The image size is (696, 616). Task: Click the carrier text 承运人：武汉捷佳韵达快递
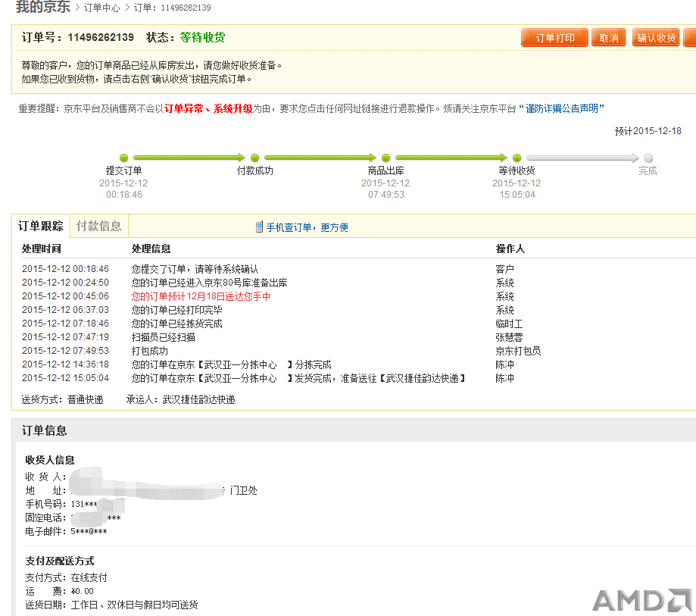pyautogui.click(x=181, y=399)
